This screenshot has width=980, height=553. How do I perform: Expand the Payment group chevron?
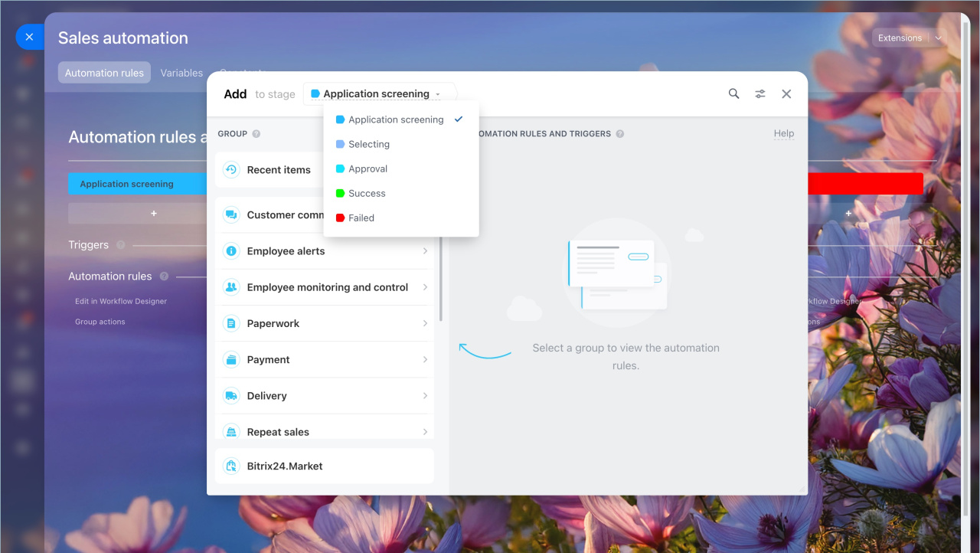pyautogui.click(x=425, y=359)
